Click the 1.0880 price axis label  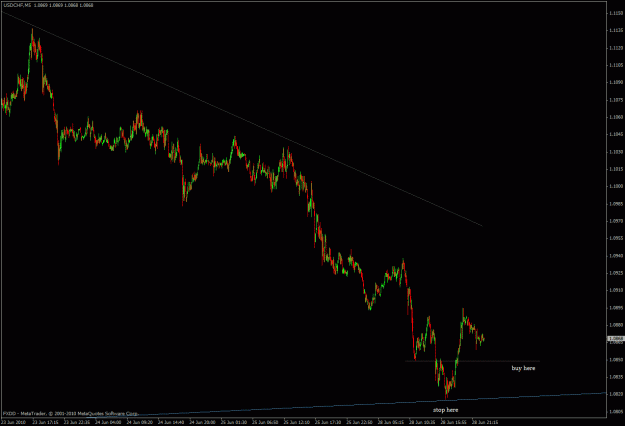pos(616,325)
